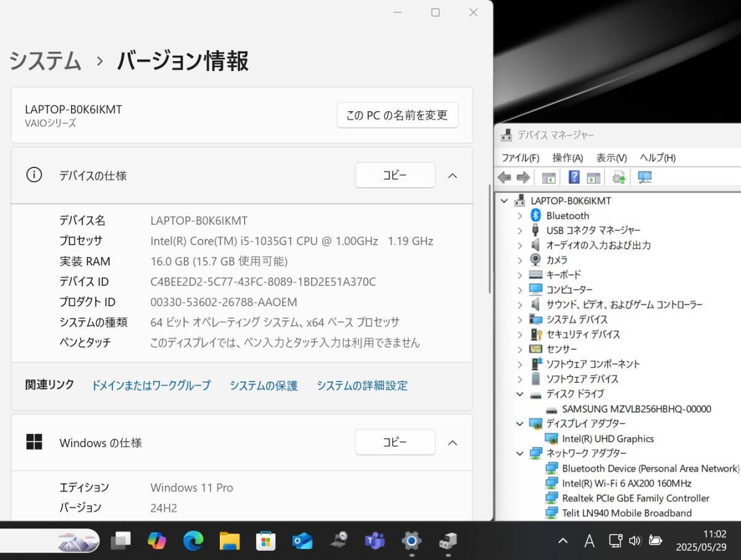This screenshot has height=560, width=741.
Task: Select SAMSUNG MZVLB256HBHQ-00000 disk drive
Action: (x=637, y=409)
